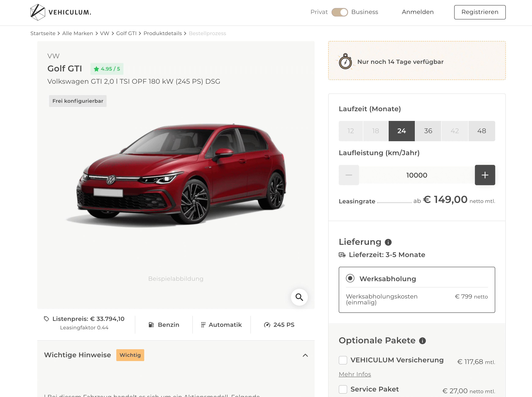Click the speedometer icon by 245 PS
Screen dimensions: 532x397
click(267, 325)
